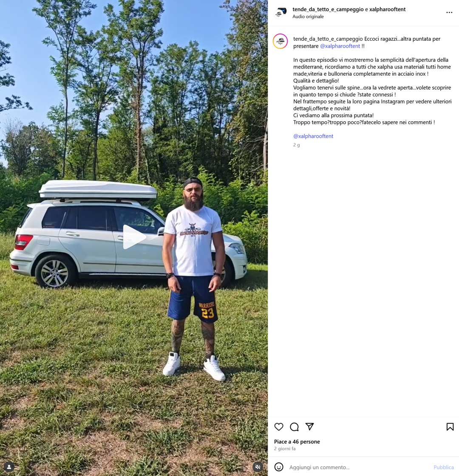Like the post with the heart icon

pos(279,427)
